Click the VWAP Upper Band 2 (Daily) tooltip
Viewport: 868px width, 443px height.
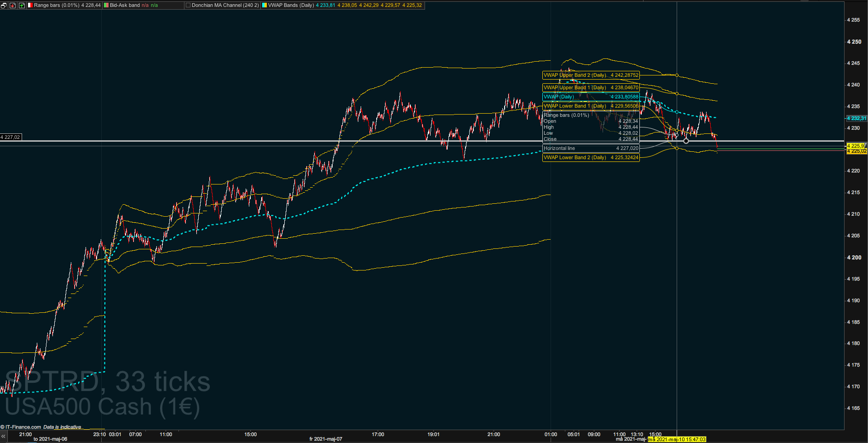click(591, 75)
